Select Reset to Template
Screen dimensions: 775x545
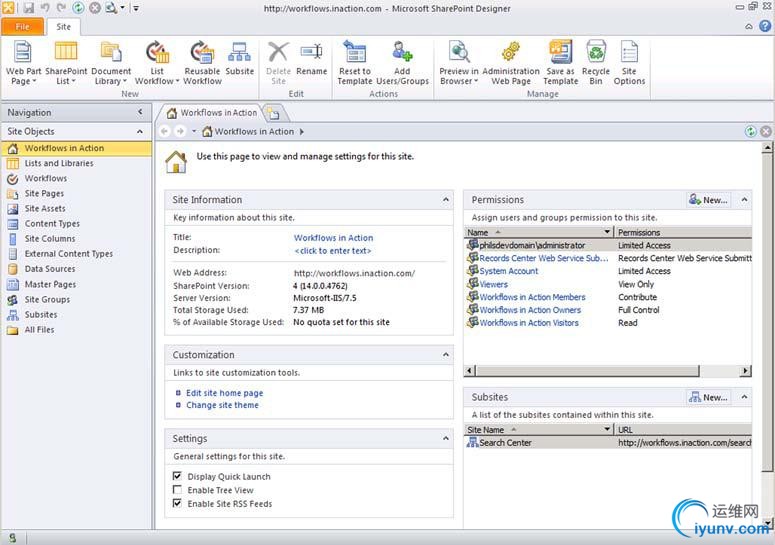tap(355, 63)
